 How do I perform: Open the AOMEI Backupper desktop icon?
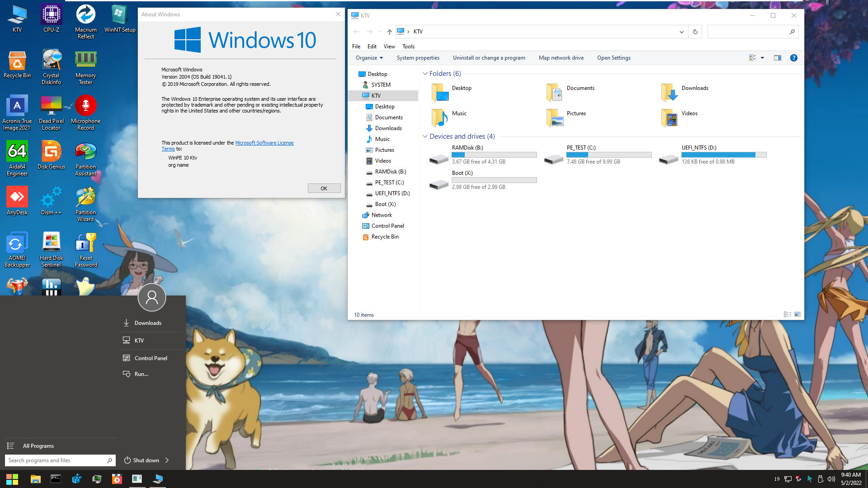coord(17,249)
